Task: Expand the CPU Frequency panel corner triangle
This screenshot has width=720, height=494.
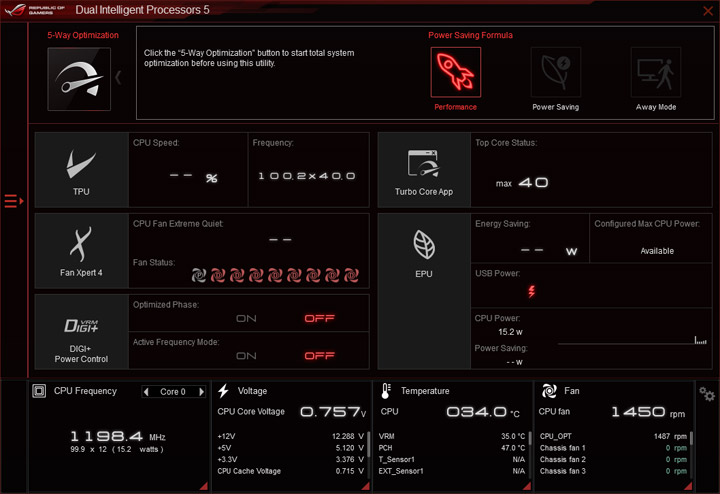Action: [204, 486]
